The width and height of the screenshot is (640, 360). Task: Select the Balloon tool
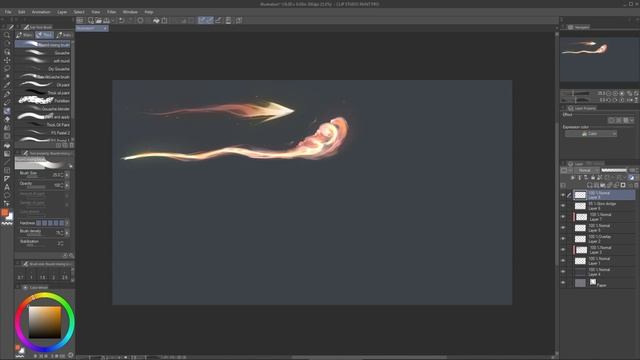point(7,195)
